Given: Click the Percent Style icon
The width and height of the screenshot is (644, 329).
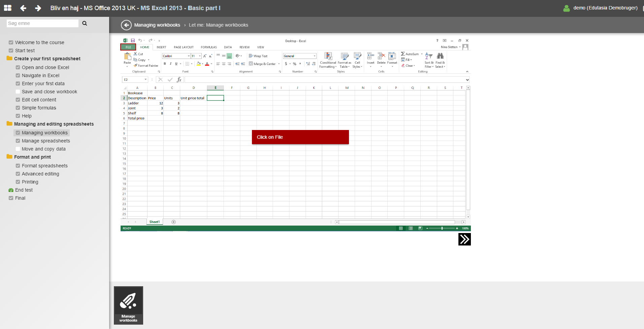Looking at the screenshot, I should click(294, 64).
